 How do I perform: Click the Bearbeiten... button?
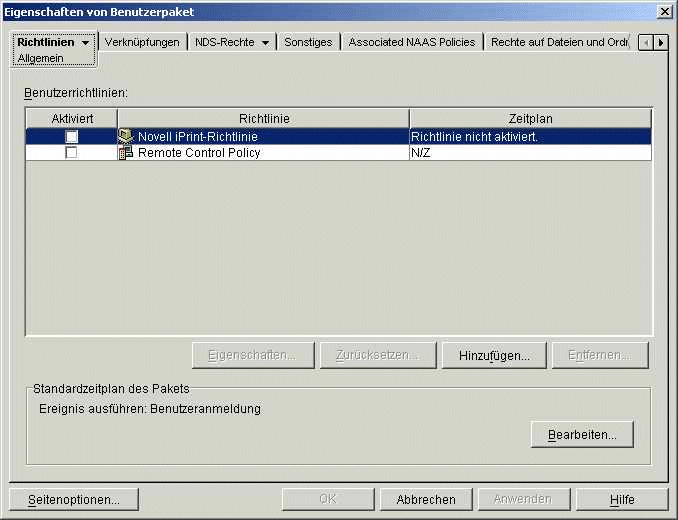582,434
